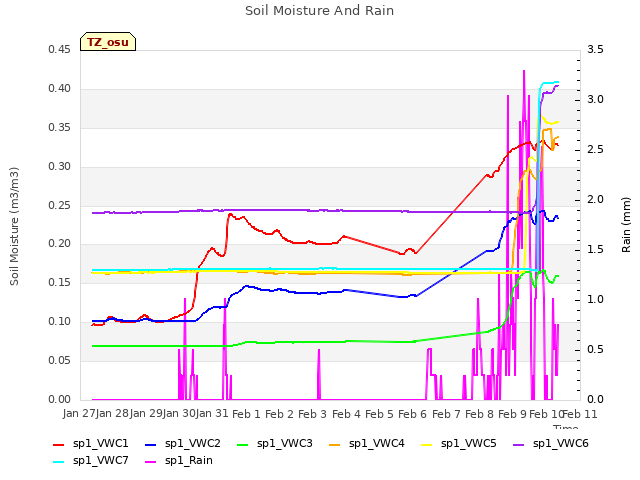Click the Feb 1 x-axis tick label
This screenshot has width=640, height=480.
point(246,414)
